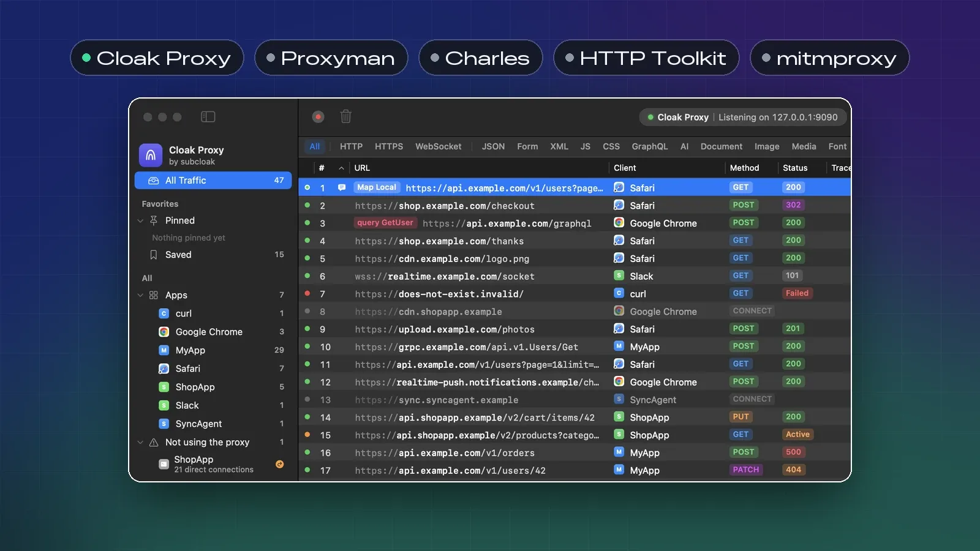This screenshot has width=980, height=551.
Task: Click the Slack icon in sidebar
Action: coord(164,405)
